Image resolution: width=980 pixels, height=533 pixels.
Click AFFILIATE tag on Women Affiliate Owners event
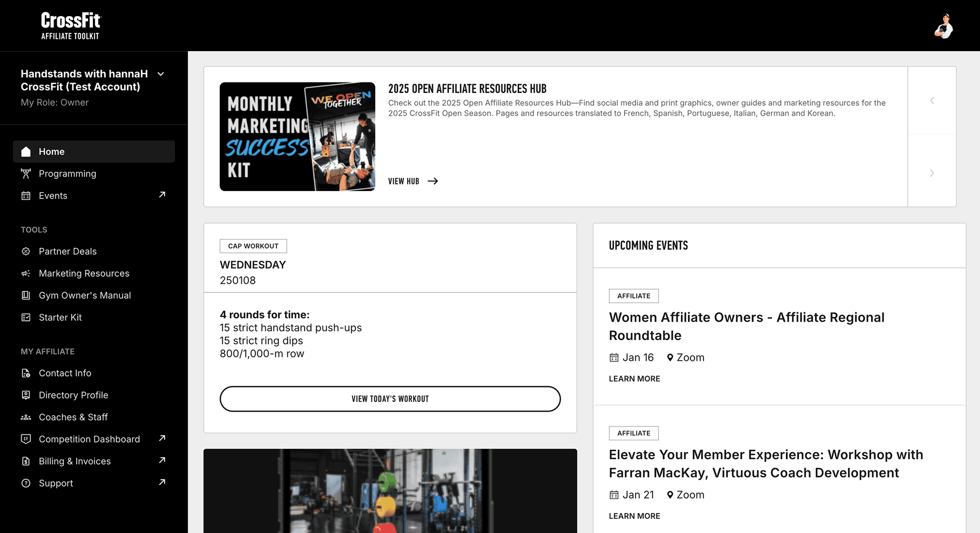click(x=634, y=296)
